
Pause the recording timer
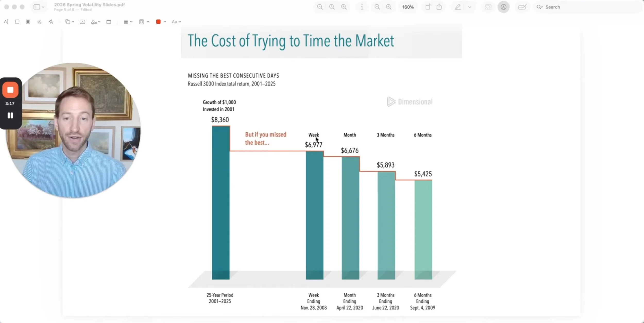(x=10, y=115)
